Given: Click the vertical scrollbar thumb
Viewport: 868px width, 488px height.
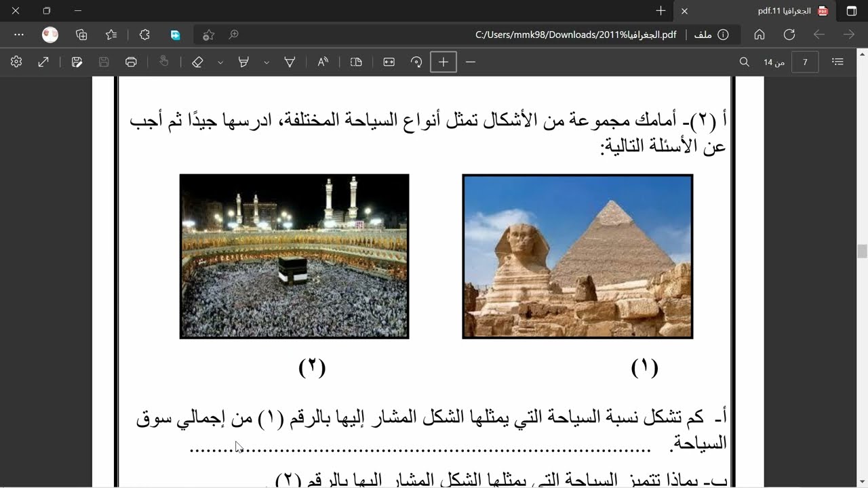Looking at the screenshot, I should 863,251.
